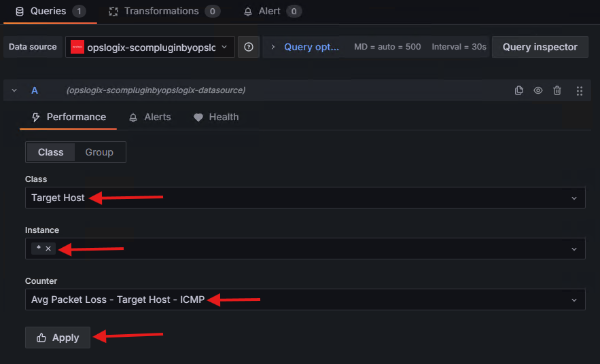Open the Class dropdown showing Target Host
This screenshot has width=600, height=364.
click(x=304, y=198)
